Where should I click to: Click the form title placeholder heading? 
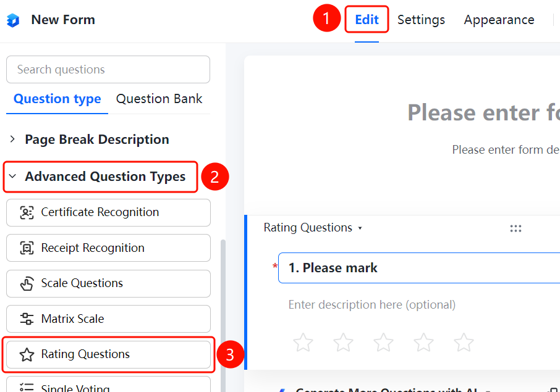pos(483,113)
